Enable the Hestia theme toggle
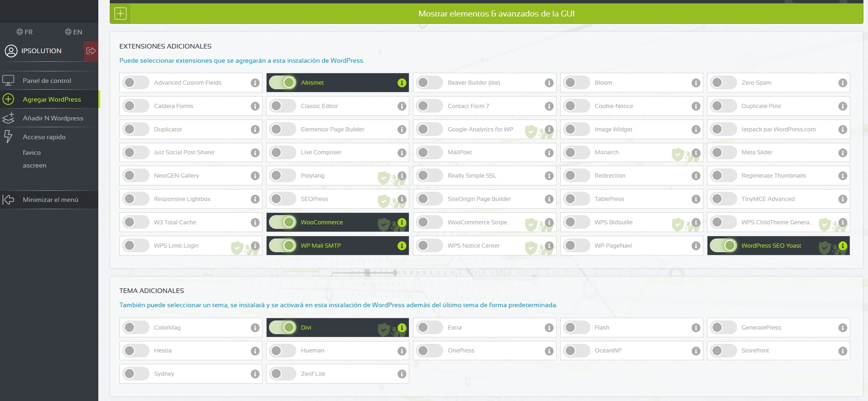The width and height of the screenshot is (868, 401). pos(136,351)
